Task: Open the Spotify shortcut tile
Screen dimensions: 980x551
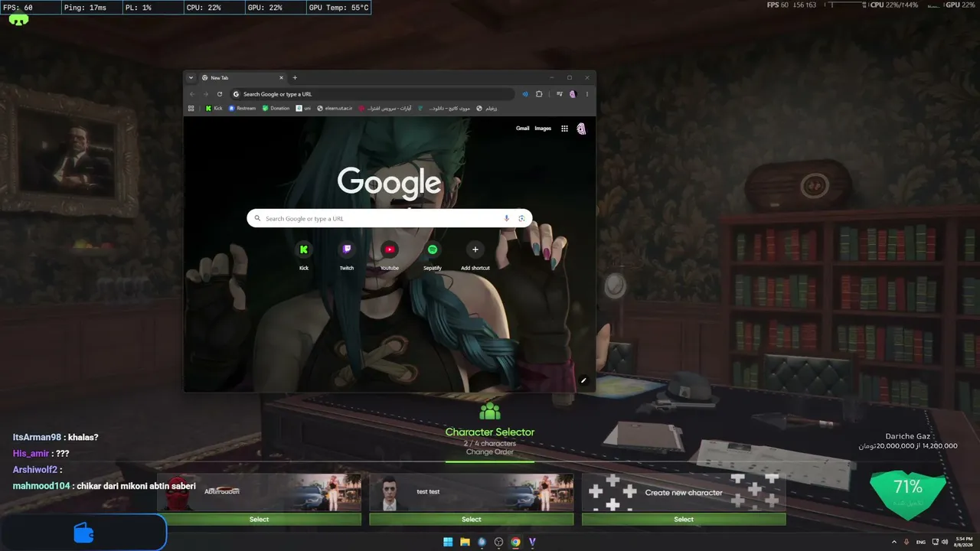Action: click(x=433, y=256)
